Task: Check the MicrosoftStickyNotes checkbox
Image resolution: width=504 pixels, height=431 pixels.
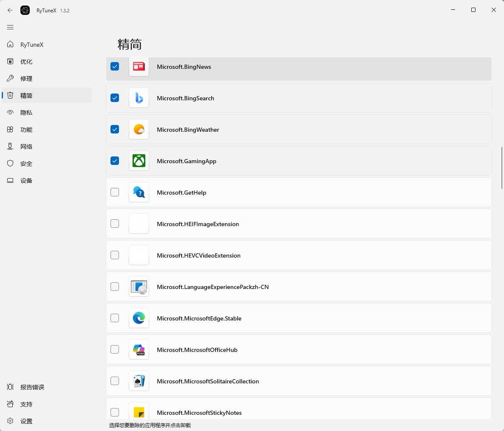Action: [x=115, y=412]
